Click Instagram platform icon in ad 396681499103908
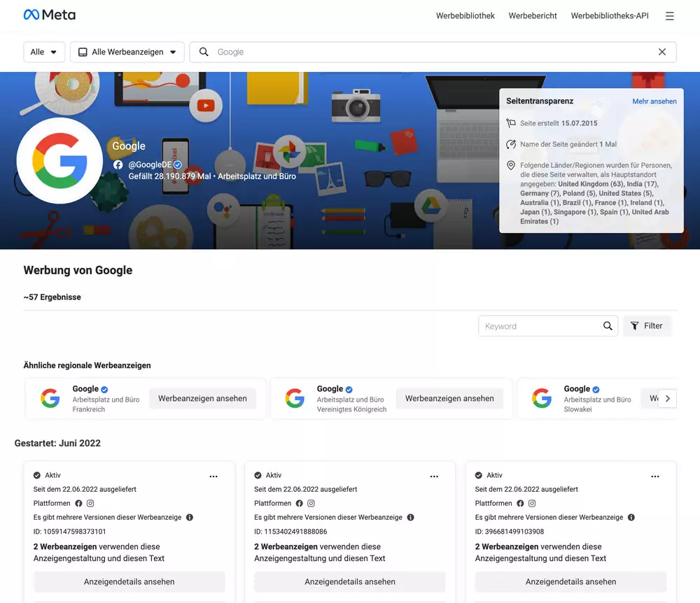Screen dimensions: 700x603 coord(532,503)
